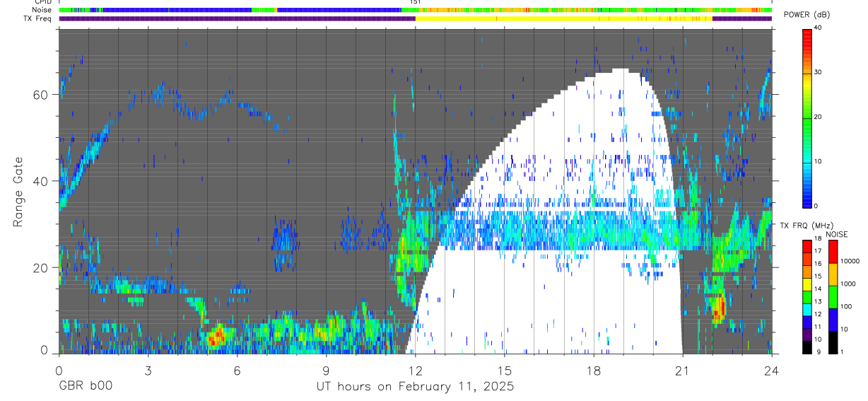The width and height of the screenshot is (868, 401).
Task: Click the 18 UT hour axis label
Action: [x=593, y=371]
